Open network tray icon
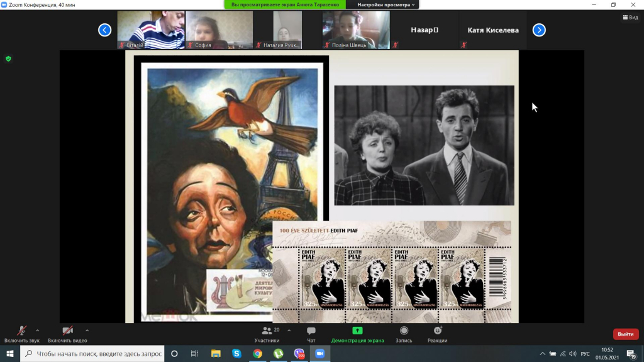The height and width of the screenshot is (362, 644). (563, 354)
